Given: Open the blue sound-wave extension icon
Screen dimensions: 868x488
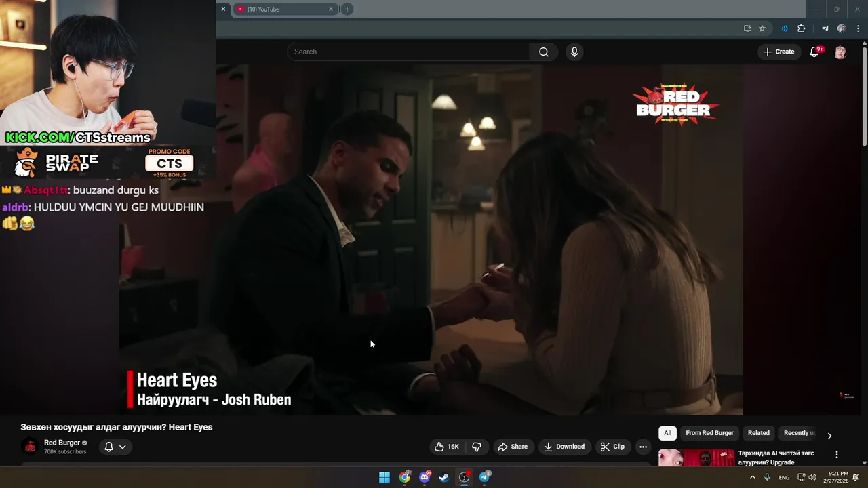Looking at the screenshot, I should [x=785, y=28].
